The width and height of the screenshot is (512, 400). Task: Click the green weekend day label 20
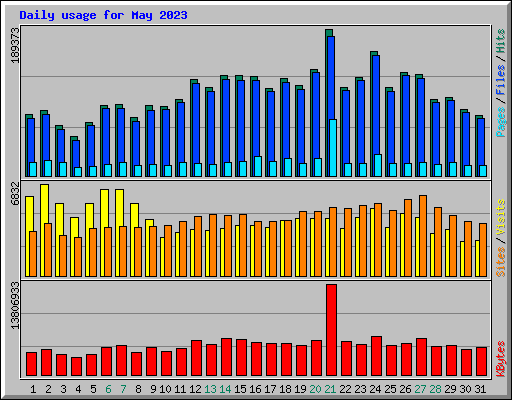315,389
